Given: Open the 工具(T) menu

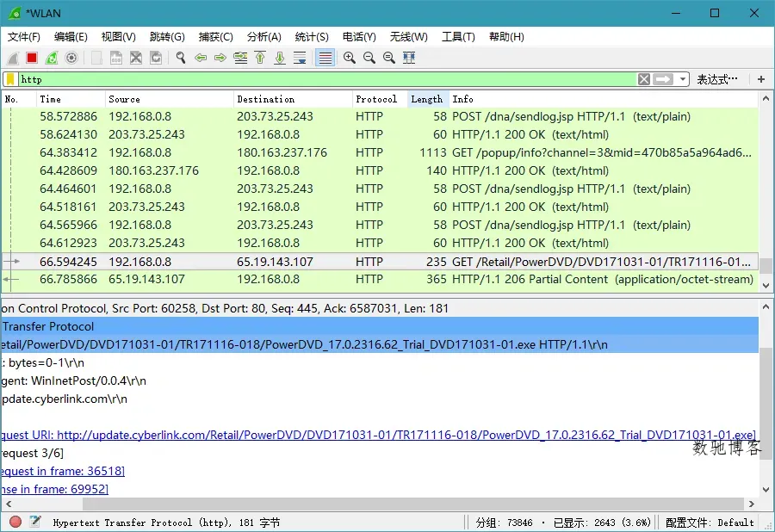Looking at the screenshot, I should (x=458, y=37).
